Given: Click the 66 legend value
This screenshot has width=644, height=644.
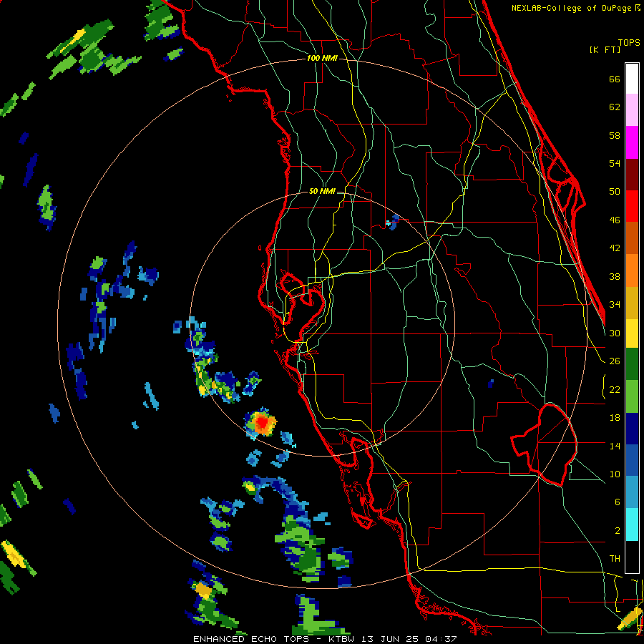Looking at the screenshot, I should (x=615, y=79).
